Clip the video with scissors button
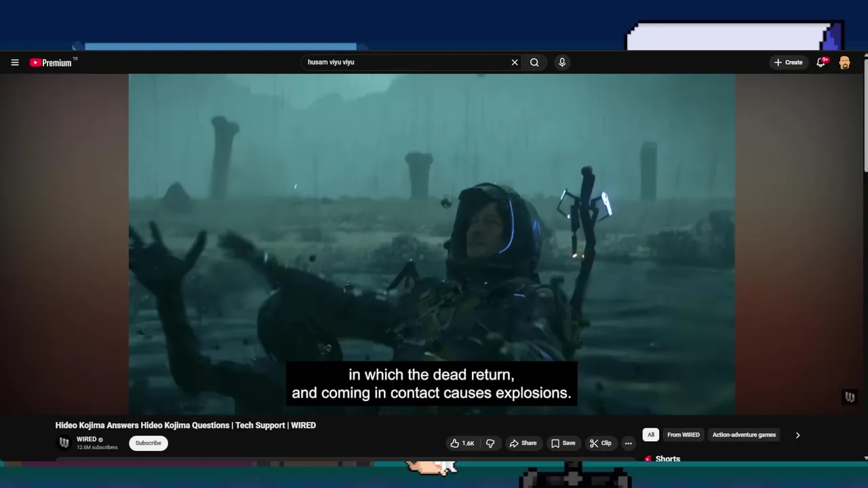The height and width of the screenshot is (488, 868). pos(600,443)
